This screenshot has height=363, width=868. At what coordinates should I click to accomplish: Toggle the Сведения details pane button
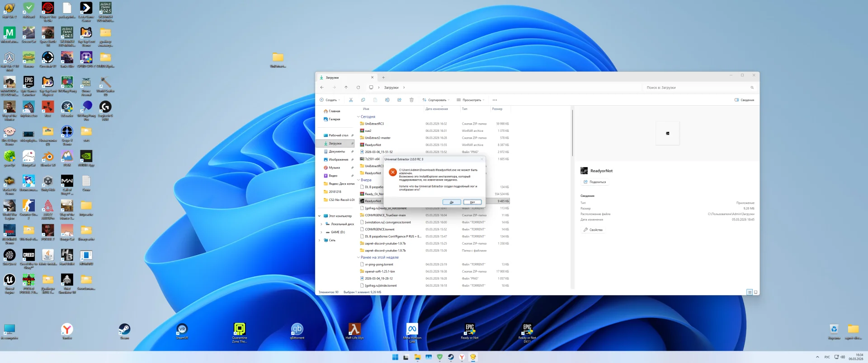(744, 100)
